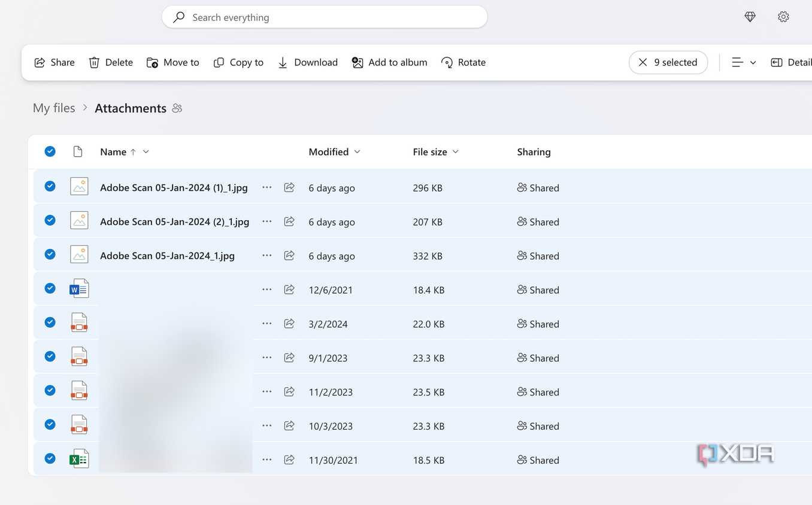Uncheck Adobe Scan 05-Jan-2024 (2)_1.jpg
The height and width of the screenshot is (505, 812).
[50, 220]
